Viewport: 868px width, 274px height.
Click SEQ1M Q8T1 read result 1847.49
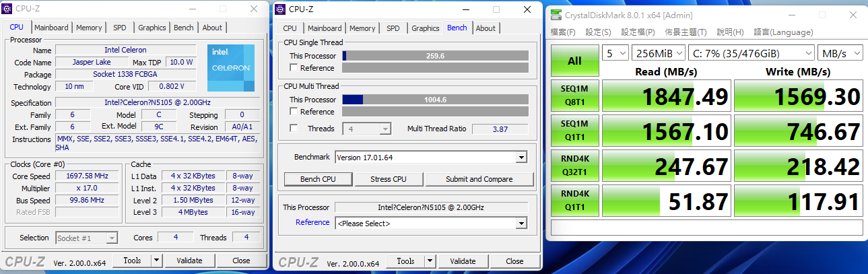coord(666,96)
